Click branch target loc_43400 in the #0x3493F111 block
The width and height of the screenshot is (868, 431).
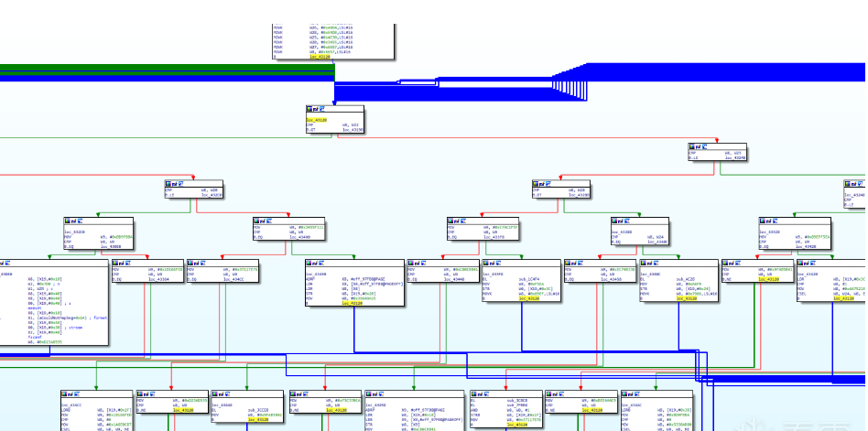300,236
